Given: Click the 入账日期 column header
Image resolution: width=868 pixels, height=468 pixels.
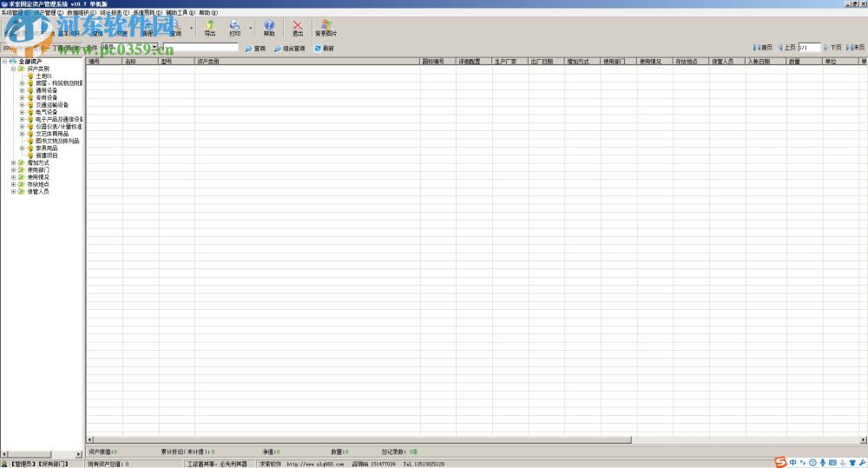Looking at the screenshot, I should tap(766, 62).
